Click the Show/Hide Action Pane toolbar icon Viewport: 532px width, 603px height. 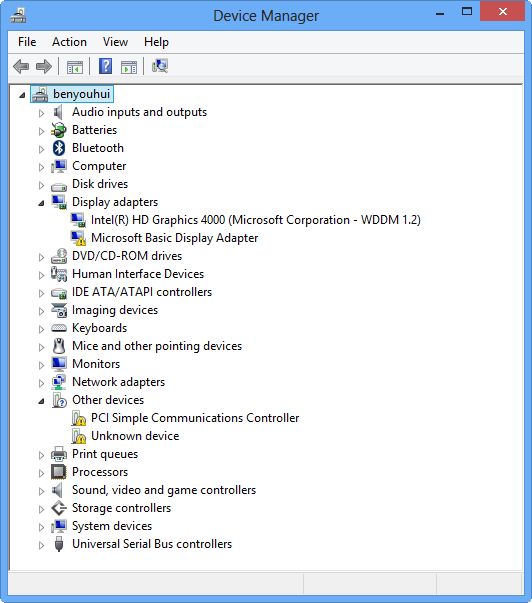pos(129,67)
